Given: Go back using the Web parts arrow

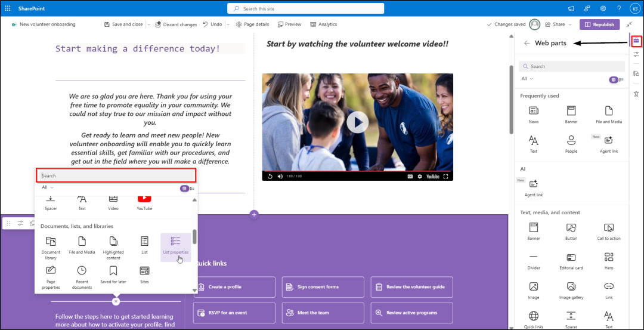Looking at the screenshot, I should tap(527, 43).
